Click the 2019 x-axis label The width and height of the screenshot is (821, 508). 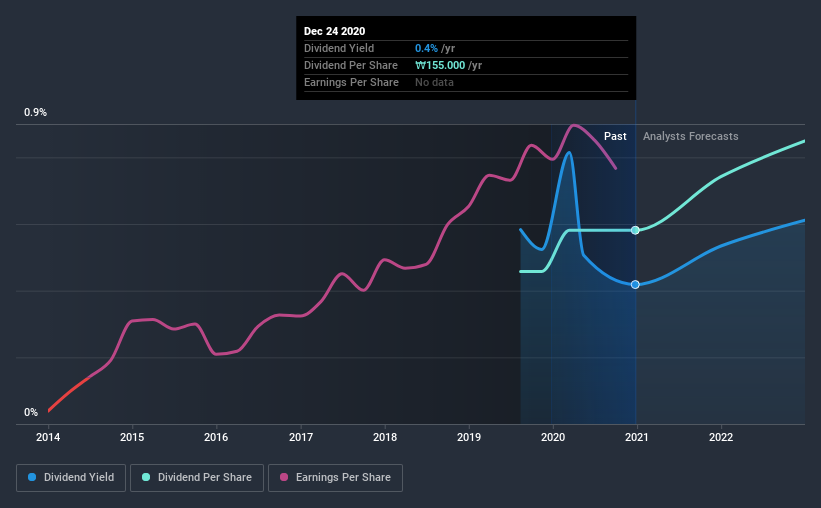(469, 437)
